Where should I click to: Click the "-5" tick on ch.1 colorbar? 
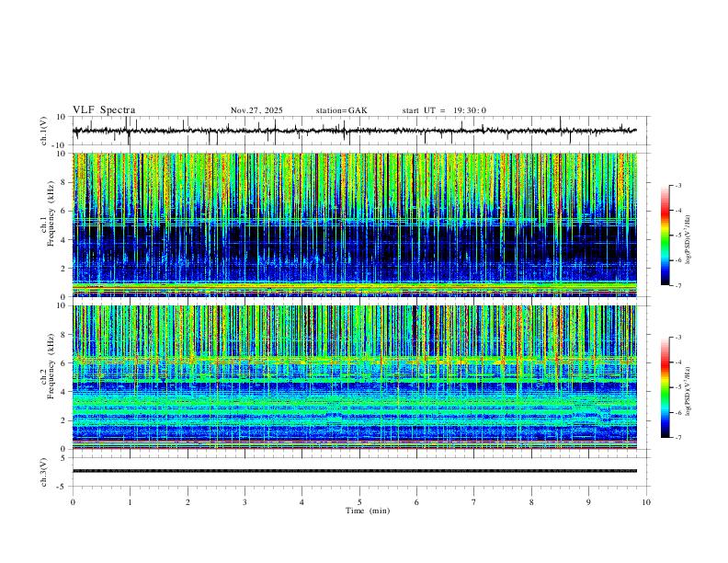tap(678, 236)
